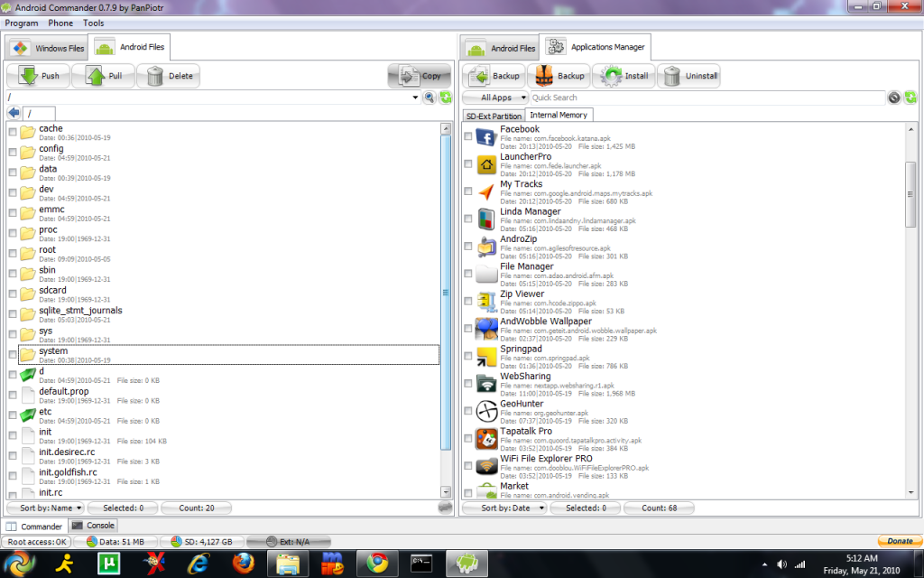Click the scroll down arrow in the file list
The image size is (924, 578).
(446, 492)
